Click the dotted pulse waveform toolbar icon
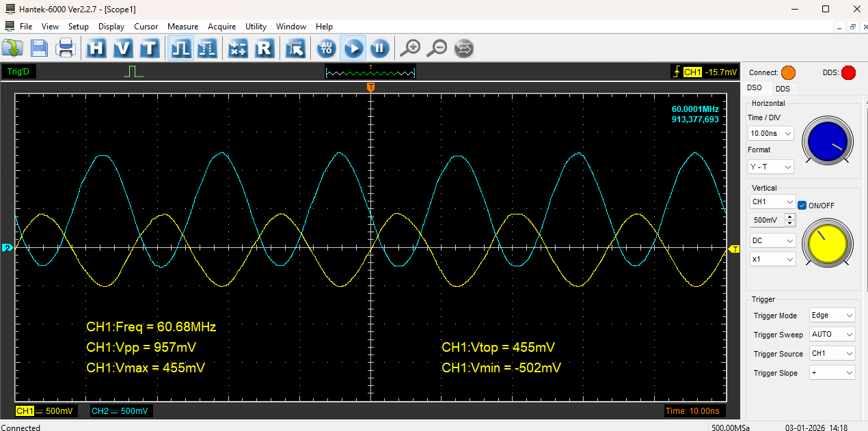 click(x=207, y=48)
